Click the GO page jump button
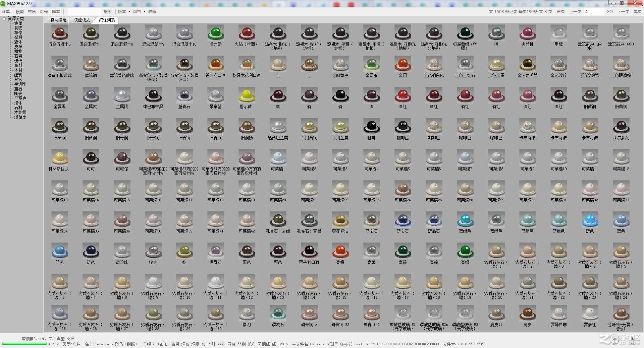644x348 pixels. [609, 11]
